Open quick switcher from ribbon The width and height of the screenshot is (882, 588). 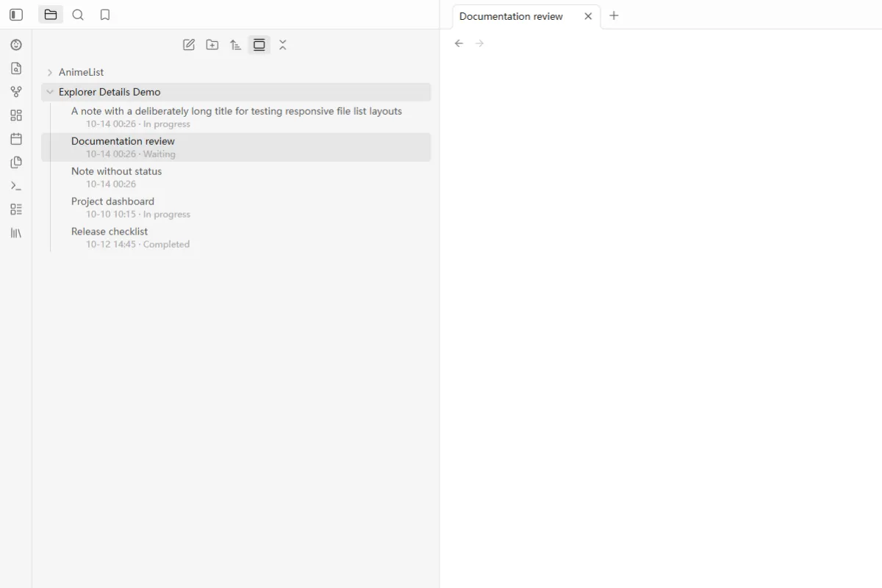point(16,68)
